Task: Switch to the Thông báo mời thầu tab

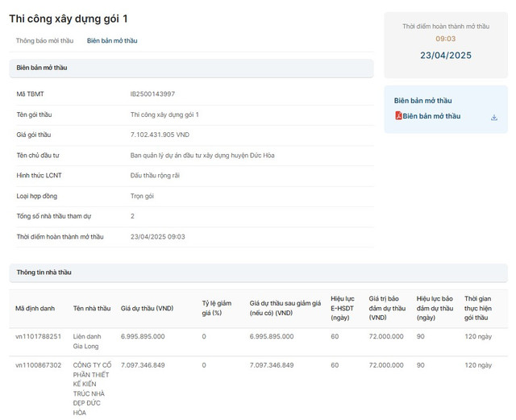Action: pyautogui.click(x=44, y=40)
